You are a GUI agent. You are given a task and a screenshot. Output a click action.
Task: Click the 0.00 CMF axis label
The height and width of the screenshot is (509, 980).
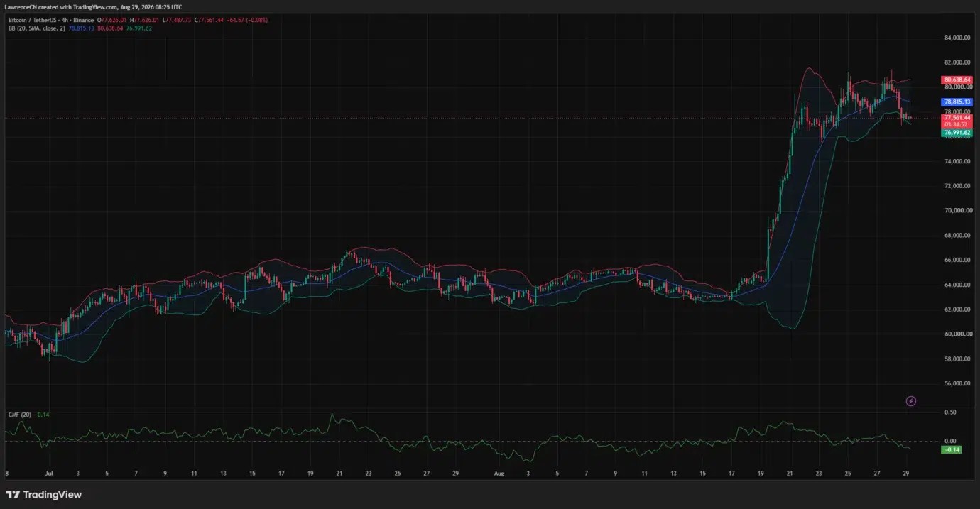(x=949, y=441)
